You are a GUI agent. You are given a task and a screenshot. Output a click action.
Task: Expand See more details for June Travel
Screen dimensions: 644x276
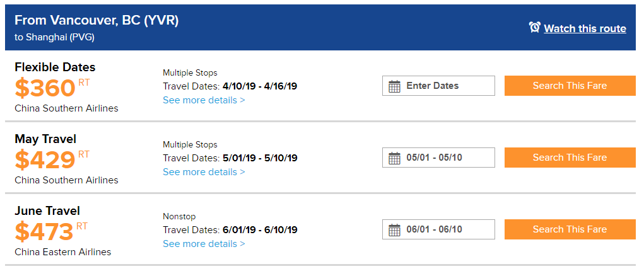[204, 244]
